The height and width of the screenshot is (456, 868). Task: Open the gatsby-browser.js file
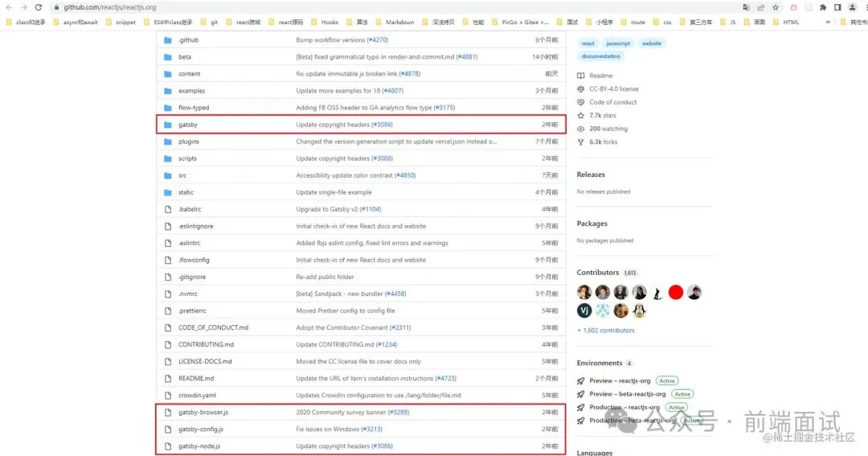[x=203, y=413]
